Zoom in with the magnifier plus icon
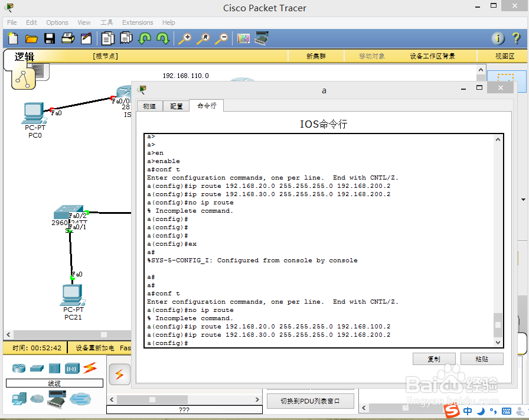This screenshot has height=420, width=529. point(185,38)
